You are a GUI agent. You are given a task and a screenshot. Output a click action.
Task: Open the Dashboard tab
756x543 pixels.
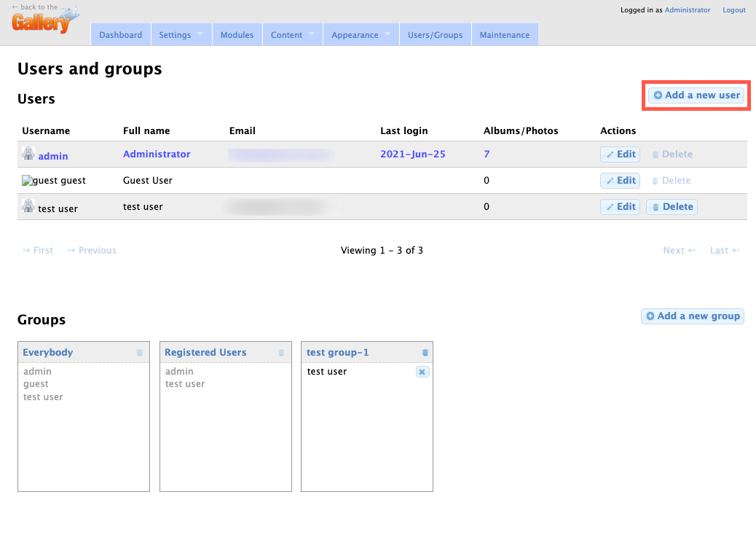[121, 35]
